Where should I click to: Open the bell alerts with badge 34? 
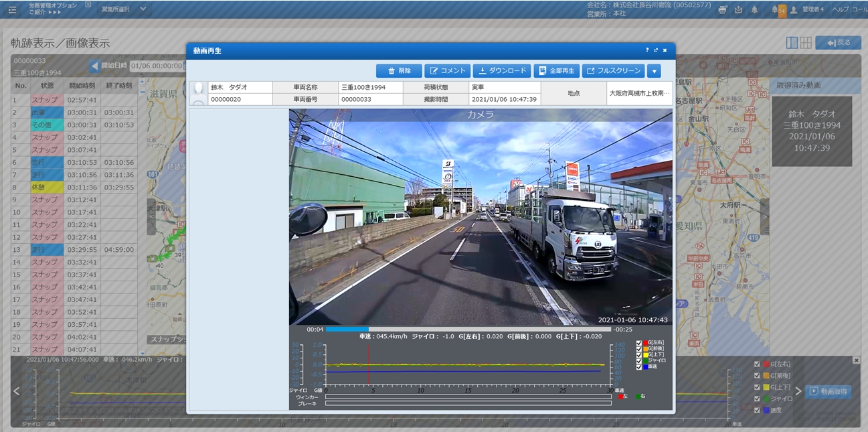[x=778, y=10]
